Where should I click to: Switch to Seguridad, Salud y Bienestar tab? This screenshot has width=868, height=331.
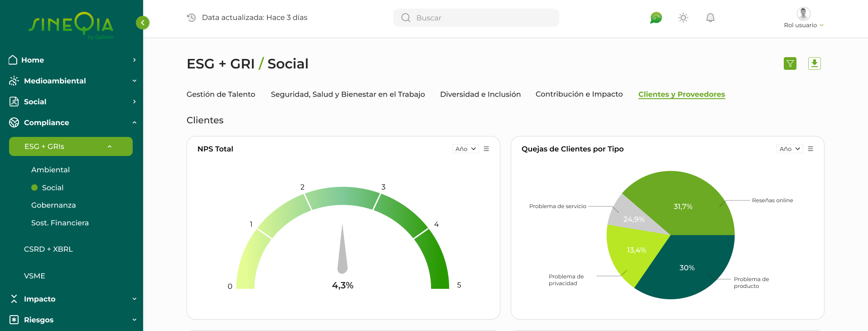pos(348,94)
